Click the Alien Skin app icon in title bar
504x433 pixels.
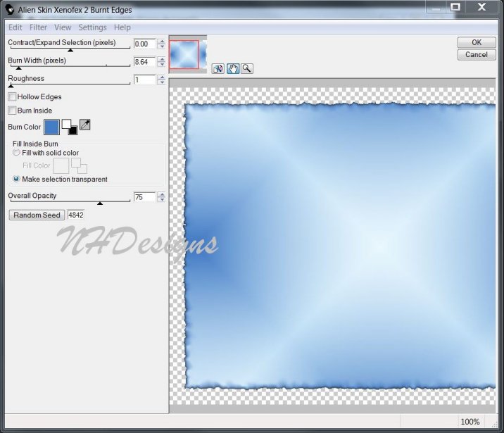(x=10, y=10)
